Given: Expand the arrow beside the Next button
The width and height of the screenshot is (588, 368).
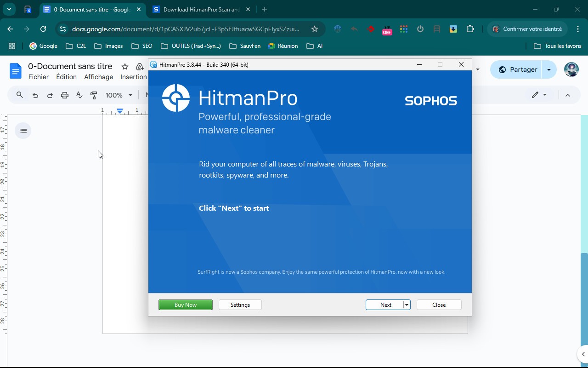Looking at the screenshot, I should point(406,305).
